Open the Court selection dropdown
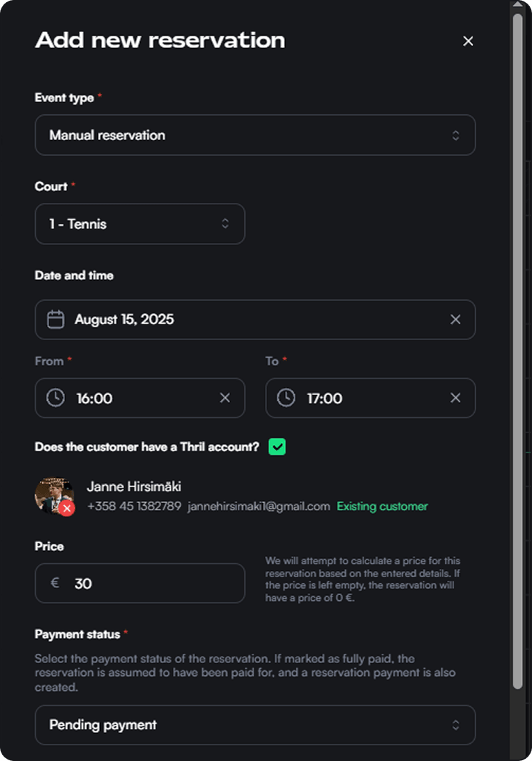This screenshot has width=532, height=761. click(x=139, y=224)
